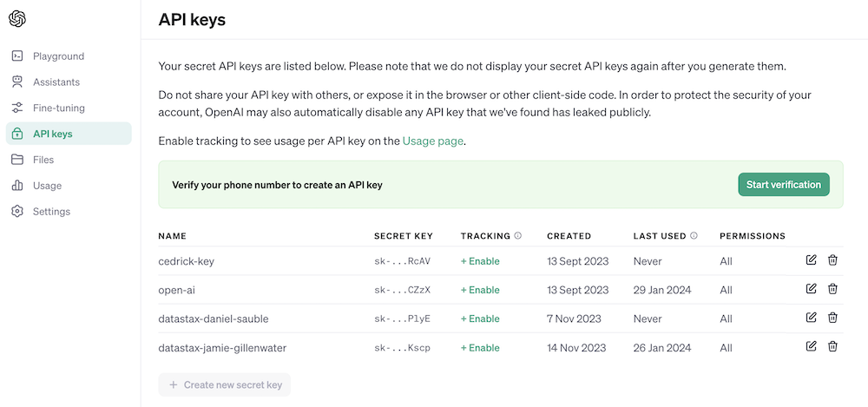Edit the cedrick-key API key
This screenshot has height=407, width=868.
[811, 259]
